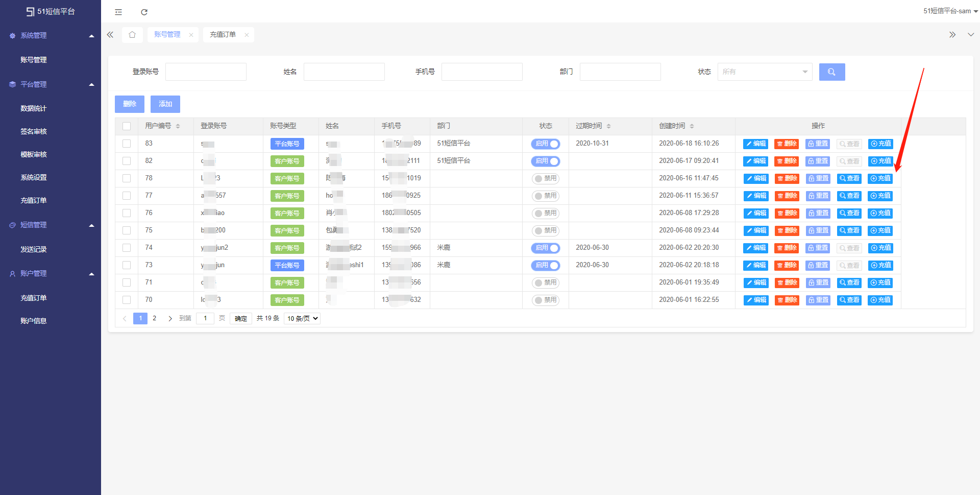Image resolution: width=980 pixels, height=495 pixels.
Task: Click the 删除 batch delete button
Action: 130,104
